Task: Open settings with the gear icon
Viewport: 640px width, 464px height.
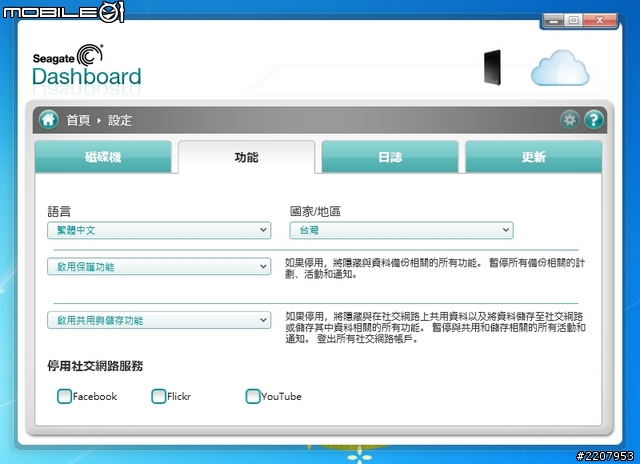Action: tap(570, 120)
